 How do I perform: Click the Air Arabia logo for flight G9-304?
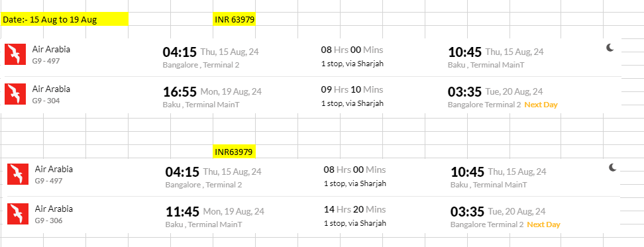tap(15, 94)
